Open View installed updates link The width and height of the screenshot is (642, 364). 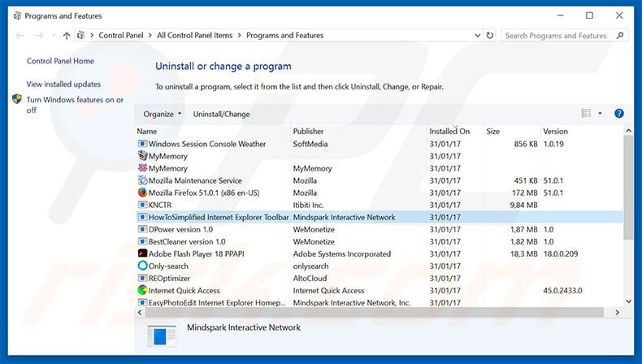pos(63,84)
